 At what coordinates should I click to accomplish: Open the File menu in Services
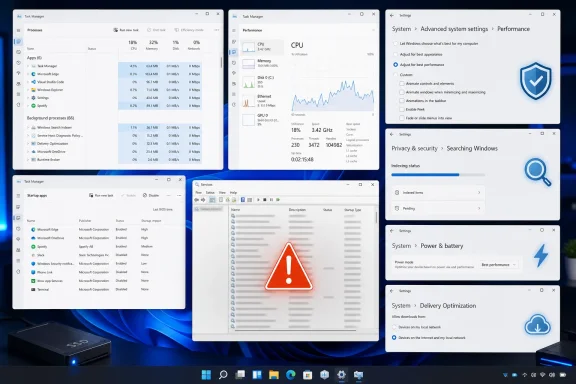click(x=199, y=193)
